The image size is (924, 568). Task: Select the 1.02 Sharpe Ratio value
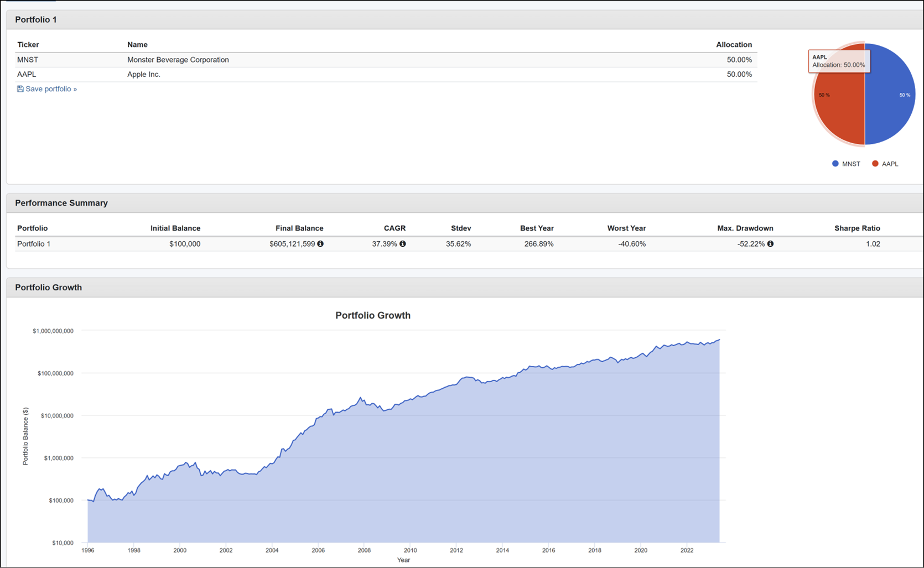[x=873, y=244]
